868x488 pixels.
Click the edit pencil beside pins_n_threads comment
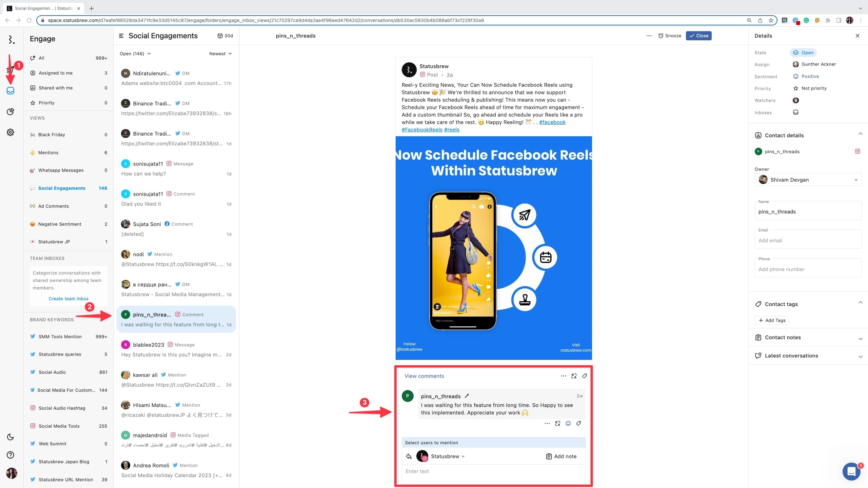coord(467,396)
